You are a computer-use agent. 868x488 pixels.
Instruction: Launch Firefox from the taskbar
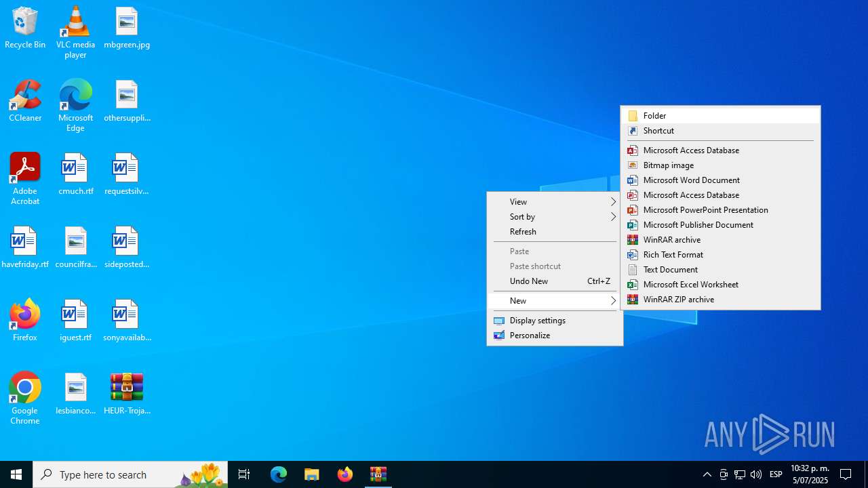point(345,474)
